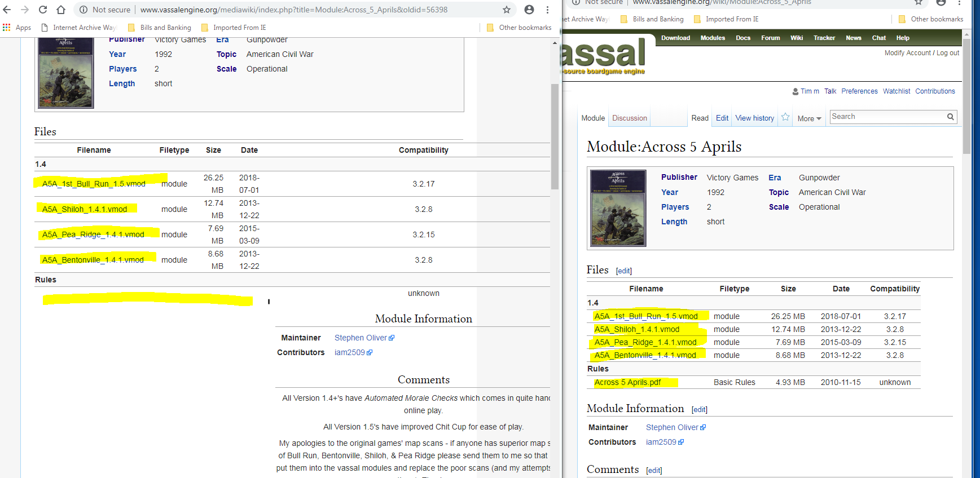Open the Other bookmarks folder in the left window
This screenshot has height=478, width=980.
click(x=519, y=28)
